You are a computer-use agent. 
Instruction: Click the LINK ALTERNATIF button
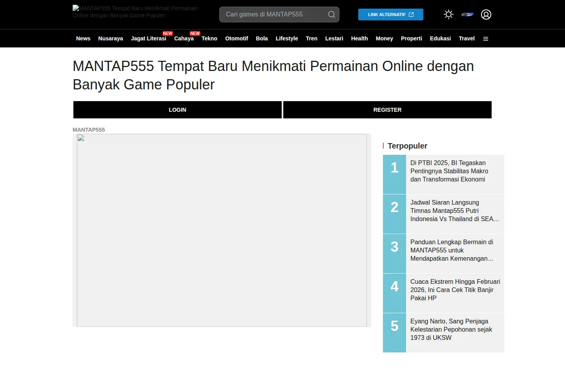pyautogui.click(x=391, y=15)
